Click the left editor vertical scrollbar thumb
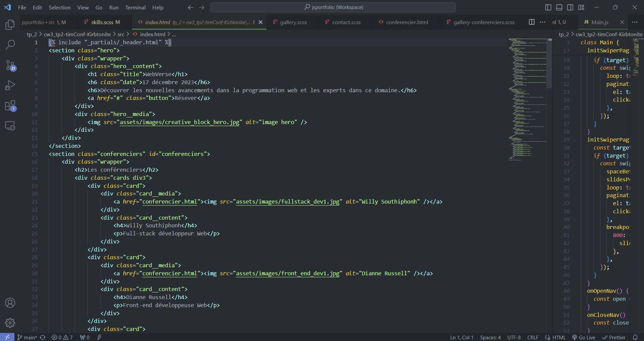Screen dimensions: 644x341 (x=549, y=63)
